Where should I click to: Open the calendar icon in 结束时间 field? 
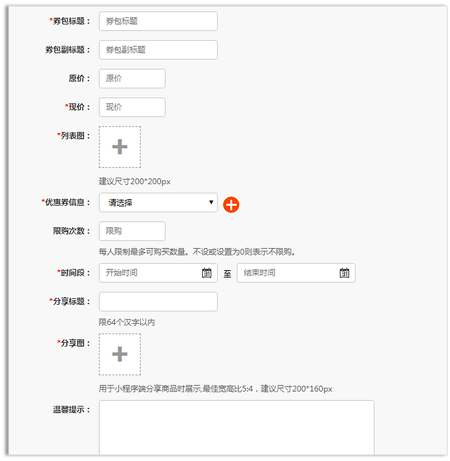(344, 273)
